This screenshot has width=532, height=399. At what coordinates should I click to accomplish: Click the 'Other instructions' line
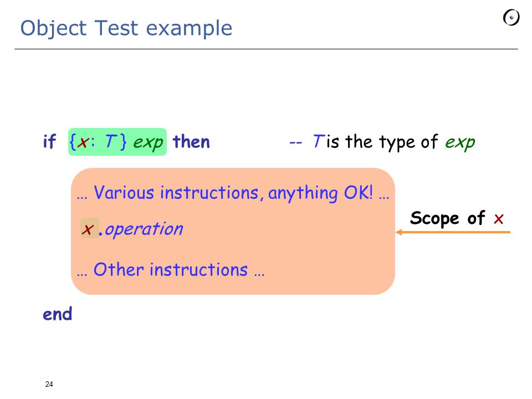[x=170, y=270]
